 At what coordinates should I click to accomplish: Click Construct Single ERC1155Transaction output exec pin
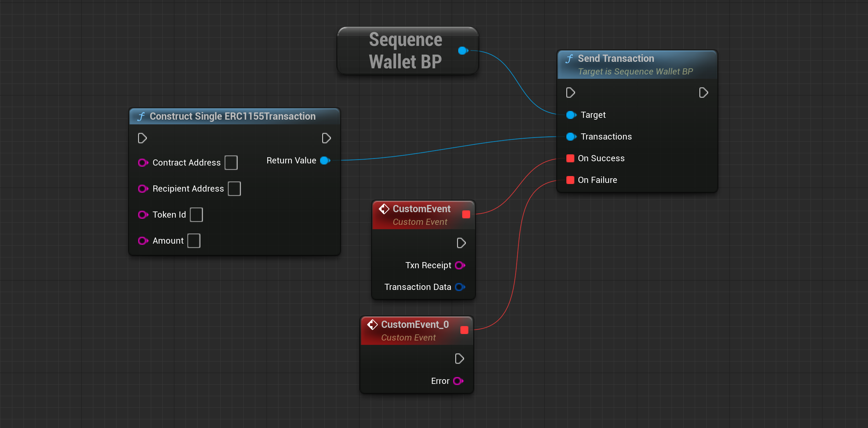click(x=326, y=138)
